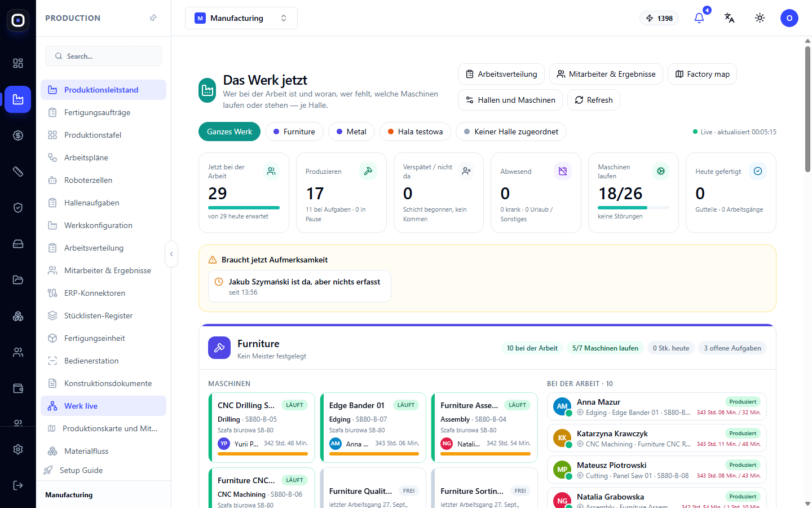
Task: Open the folder icon in left rail
Action: tap(18, 280)
